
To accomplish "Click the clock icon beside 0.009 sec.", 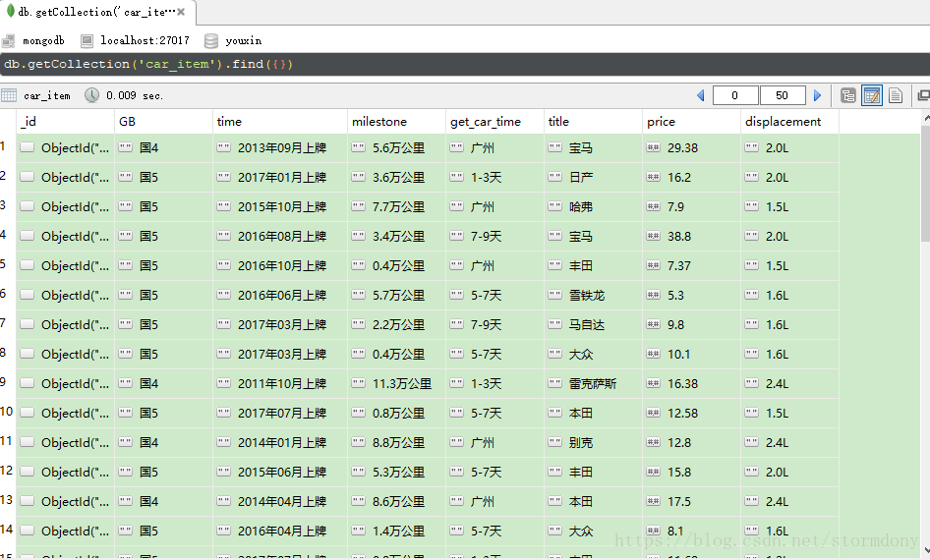I will [91, 95].
